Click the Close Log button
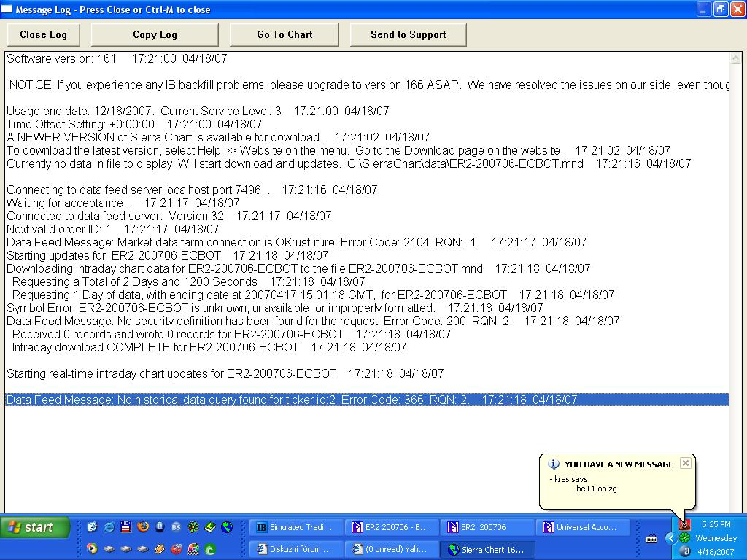Screen dimensions: 747x560 point(43,35)
